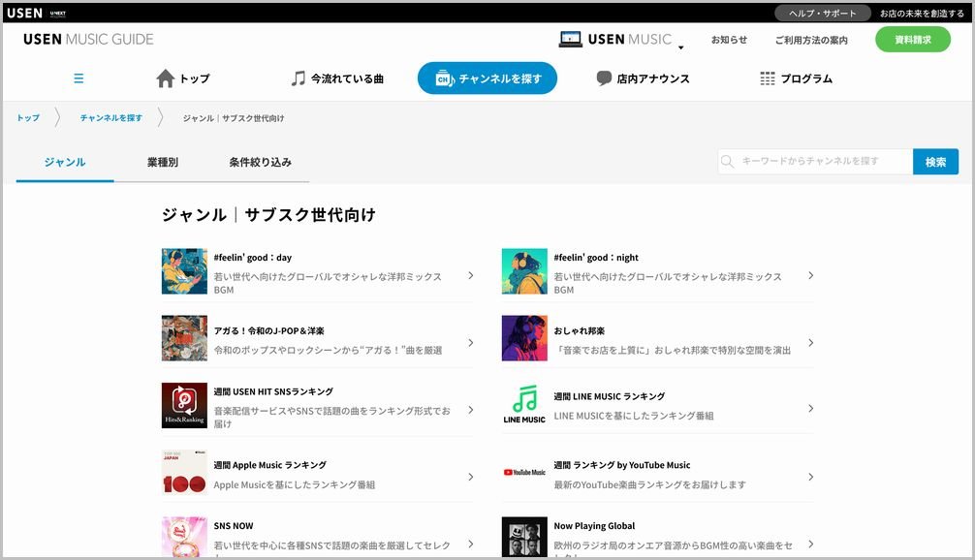975x560 pixels.
Task: Click the SNS NOW title
Action: tap(234, 526)
